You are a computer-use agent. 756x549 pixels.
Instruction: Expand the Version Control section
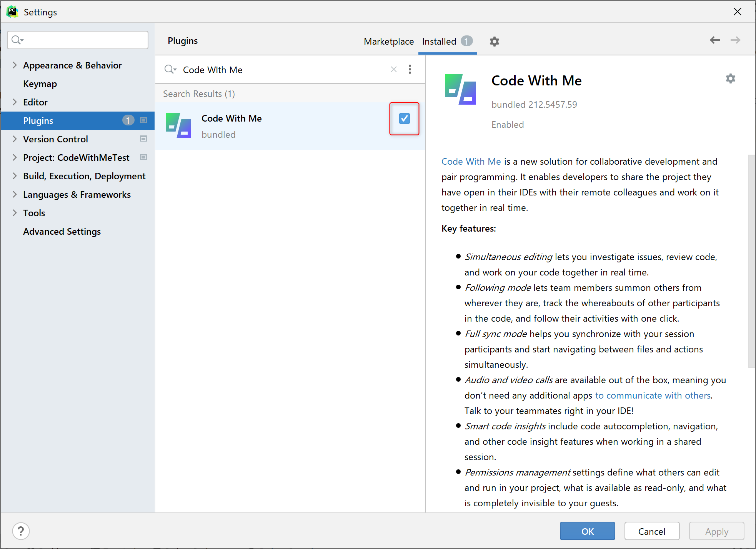coord(15,139)
